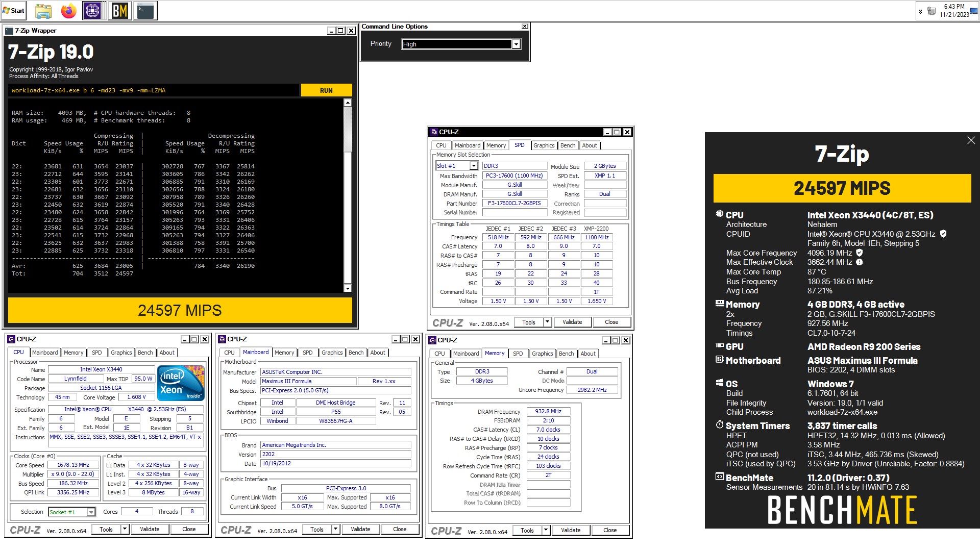
Task: Click the taskbar clock showing 6:43 PM
Action: pos(954,11)
